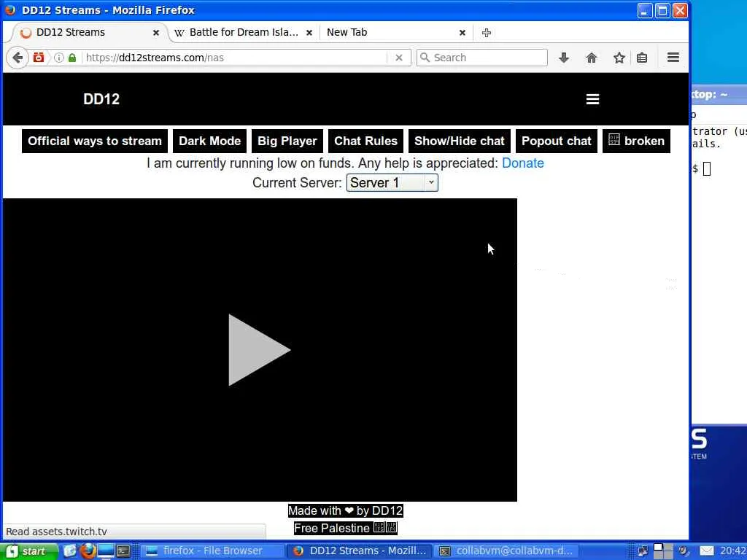Stop loading with the X in the URL bar
Screen dimensions: 747x560
click(399, 58)
